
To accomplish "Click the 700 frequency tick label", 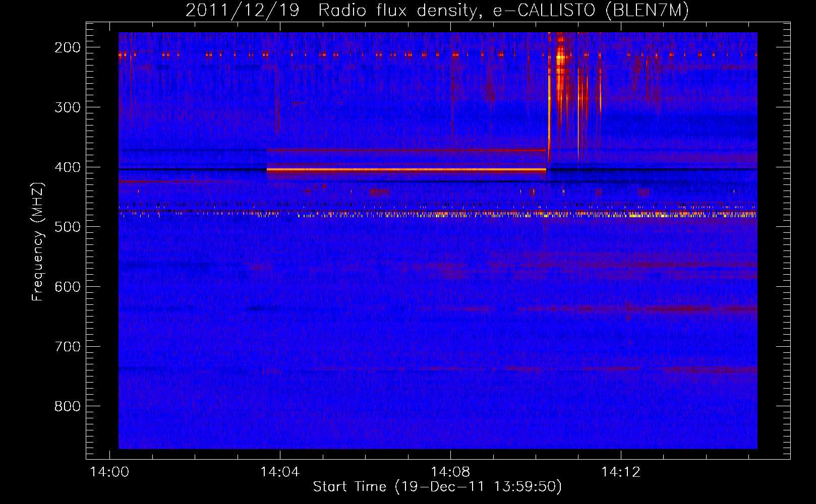I will tap(67, 347).
